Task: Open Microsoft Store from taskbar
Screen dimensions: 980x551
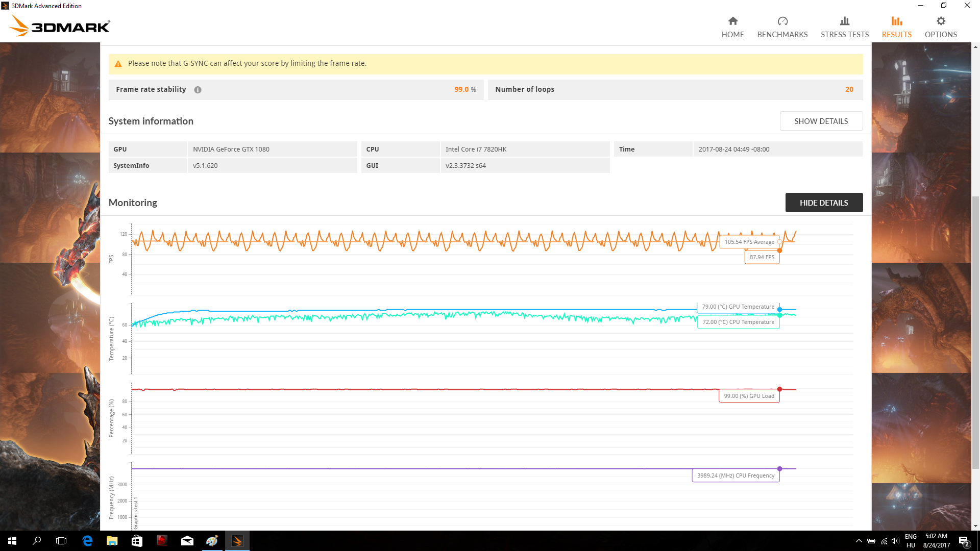Action: 137,541
